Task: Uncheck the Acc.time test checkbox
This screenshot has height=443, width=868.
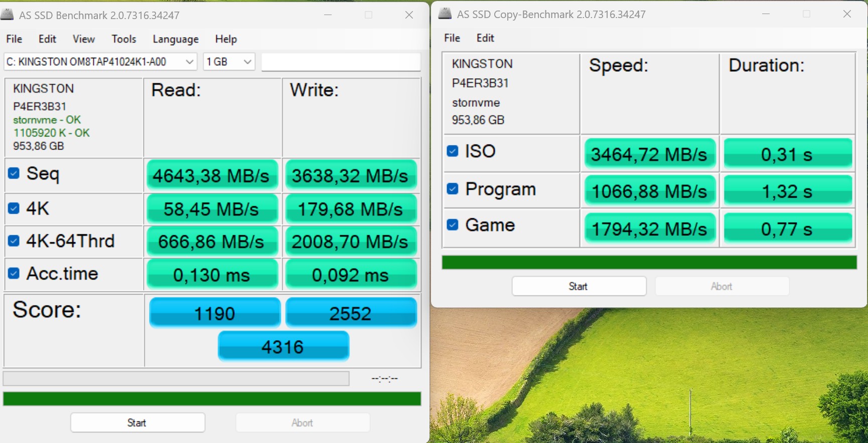Action: (x=14, y=273)
